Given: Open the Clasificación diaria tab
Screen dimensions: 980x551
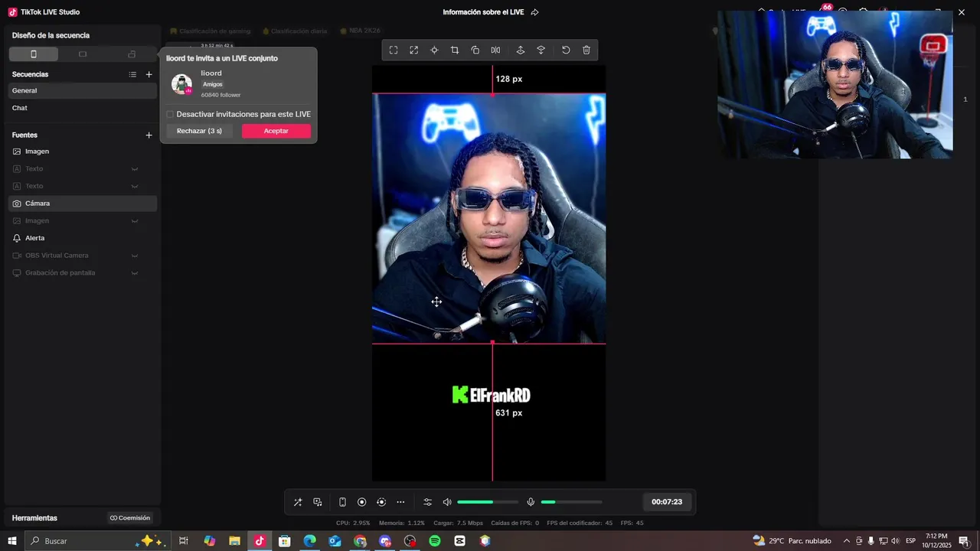Looking at the screenshot, I should pyautogui.click(x=295, y=31).
